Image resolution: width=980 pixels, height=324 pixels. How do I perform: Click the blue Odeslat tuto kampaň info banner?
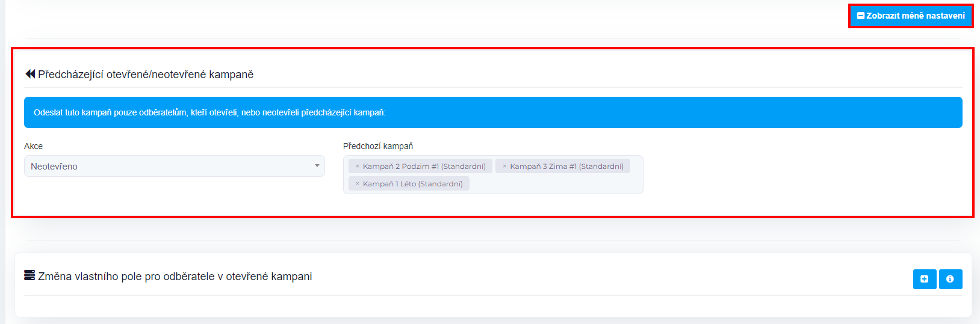click(x=493, y=112)
